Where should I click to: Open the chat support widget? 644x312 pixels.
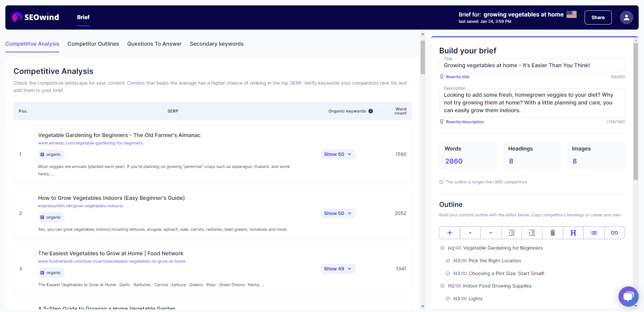628,297
